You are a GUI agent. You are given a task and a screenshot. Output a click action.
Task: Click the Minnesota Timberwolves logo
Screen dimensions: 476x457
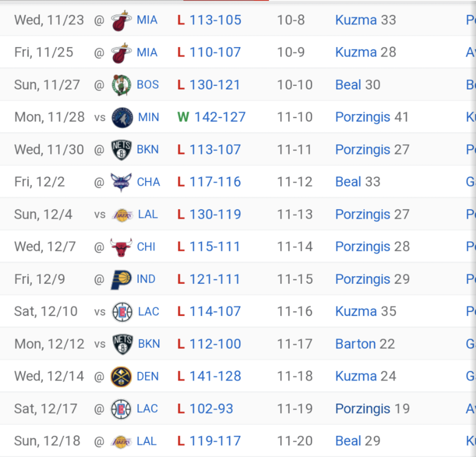[x=122, y=118]
